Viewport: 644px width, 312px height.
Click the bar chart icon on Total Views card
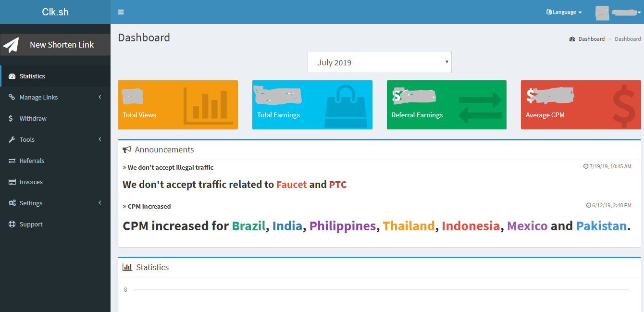[208, 106]
